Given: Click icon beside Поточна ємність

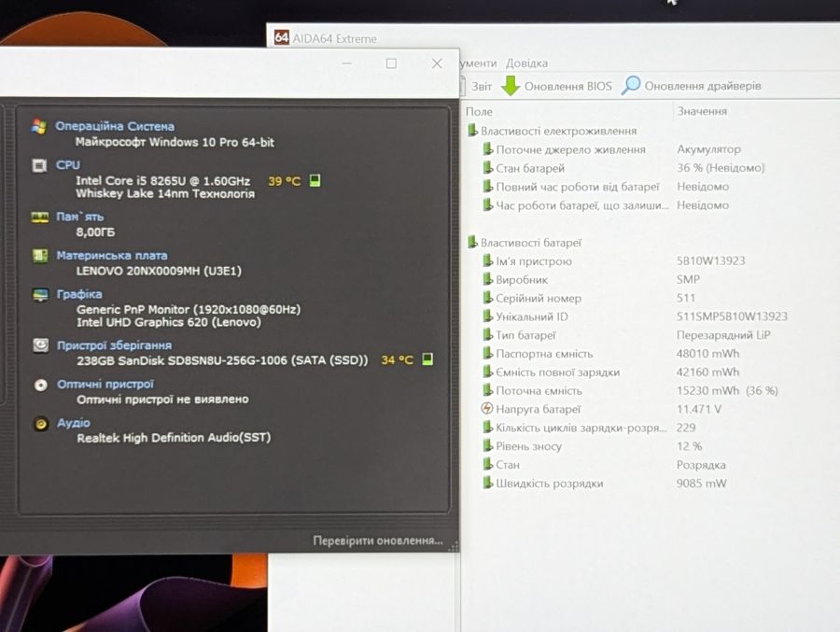Looking at the screenshot, I should pos(487,390).
